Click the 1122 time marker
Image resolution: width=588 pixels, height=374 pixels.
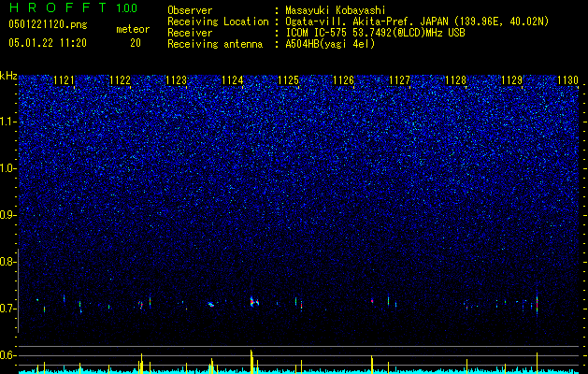pos(120,80)
